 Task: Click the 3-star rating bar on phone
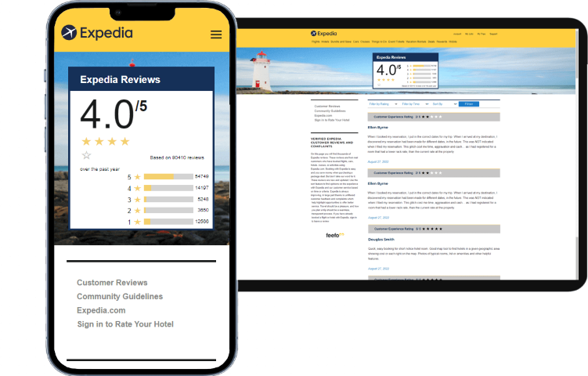pyautogui.click(x=168, y=199)
